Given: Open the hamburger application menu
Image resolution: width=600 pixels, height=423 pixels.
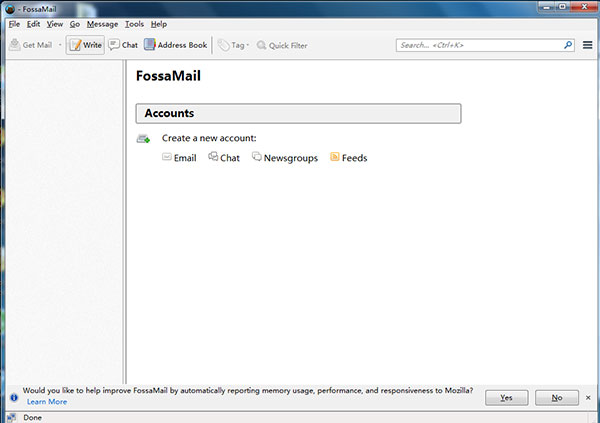Looking at the screenshot, I should coord(588,45).
